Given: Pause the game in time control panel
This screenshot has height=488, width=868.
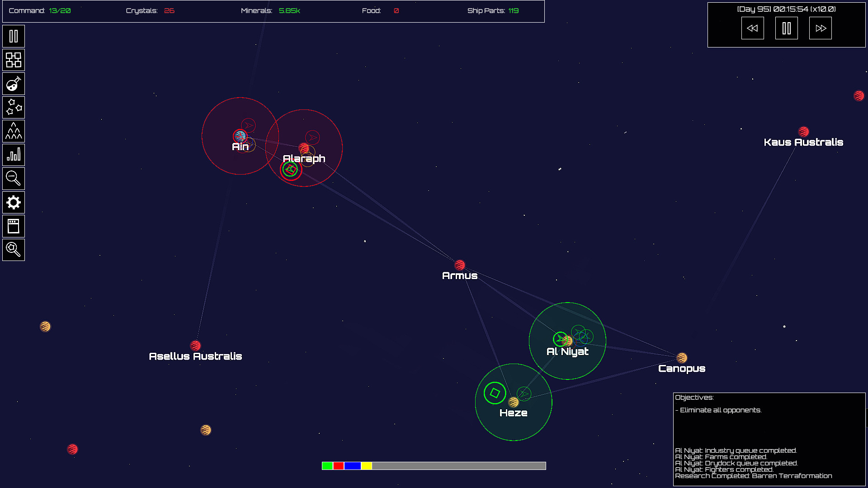Looking at the screenshot, I should click(x=786, y=28).
